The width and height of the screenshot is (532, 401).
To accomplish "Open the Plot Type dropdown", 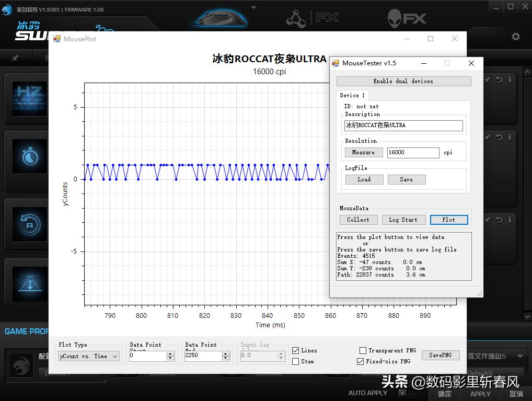I will pyautogui.click(x=89, y=356).
